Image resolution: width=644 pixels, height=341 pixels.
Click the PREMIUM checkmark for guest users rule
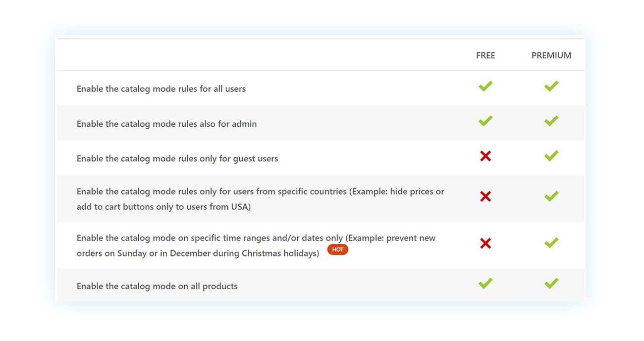[551, 155]
